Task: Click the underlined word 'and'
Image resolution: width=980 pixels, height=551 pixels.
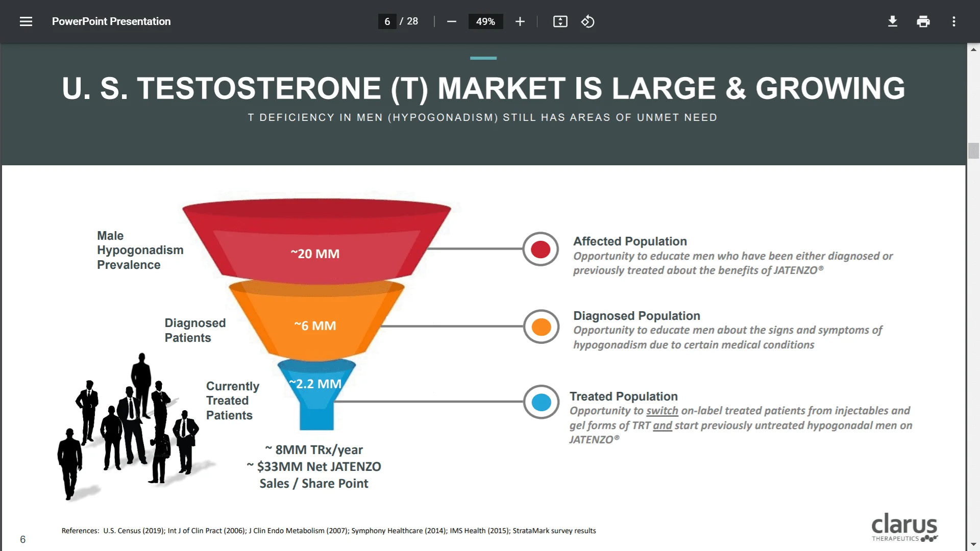Action: 663,425
